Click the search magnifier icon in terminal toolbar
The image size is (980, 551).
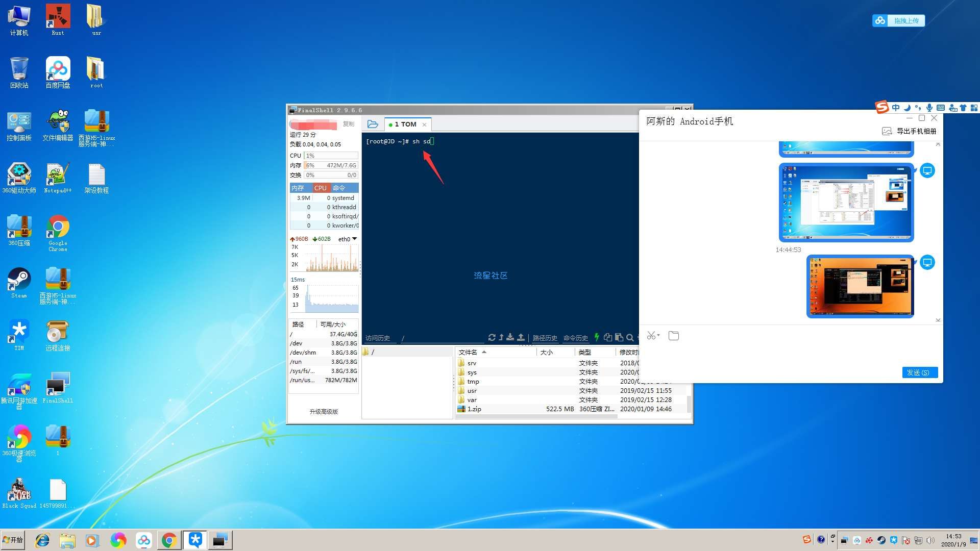(x=630, y=337)
